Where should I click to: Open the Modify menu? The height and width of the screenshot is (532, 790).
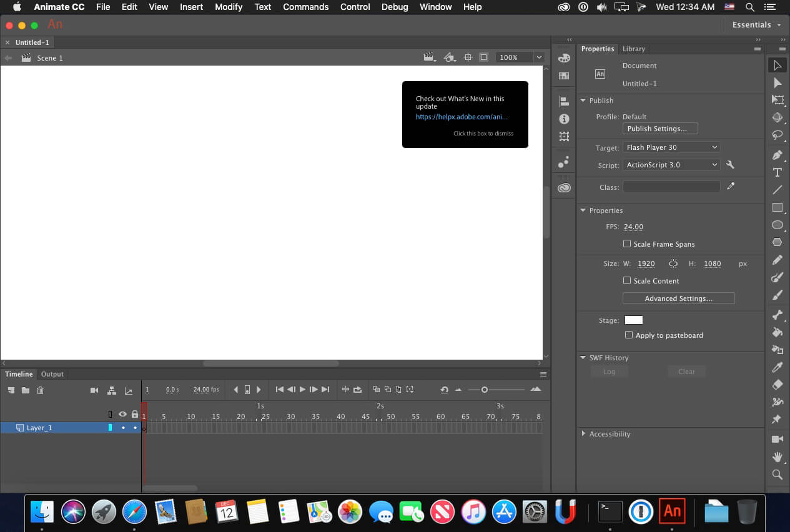pyautogui.click(x=229, y=7)
